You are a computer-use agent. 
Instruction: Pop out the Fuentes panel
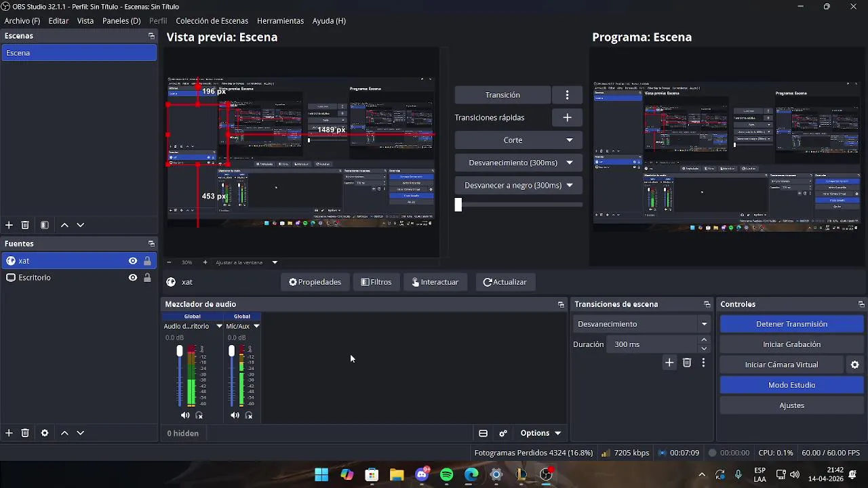pos(151,244)
